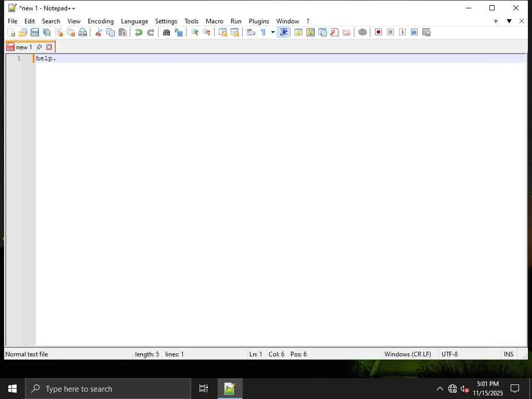Open the Macro menu
Viewport: 532px width, 399px height.
coord(215,21)
